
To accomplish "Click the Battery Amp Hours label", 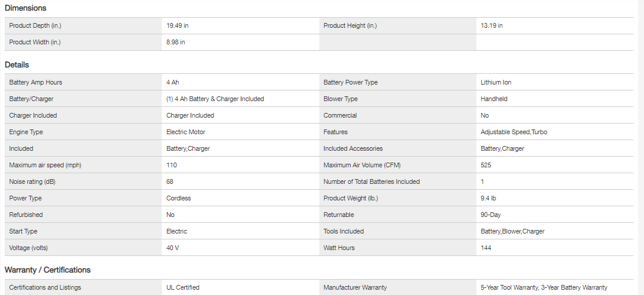I will [x=35, y=83].
